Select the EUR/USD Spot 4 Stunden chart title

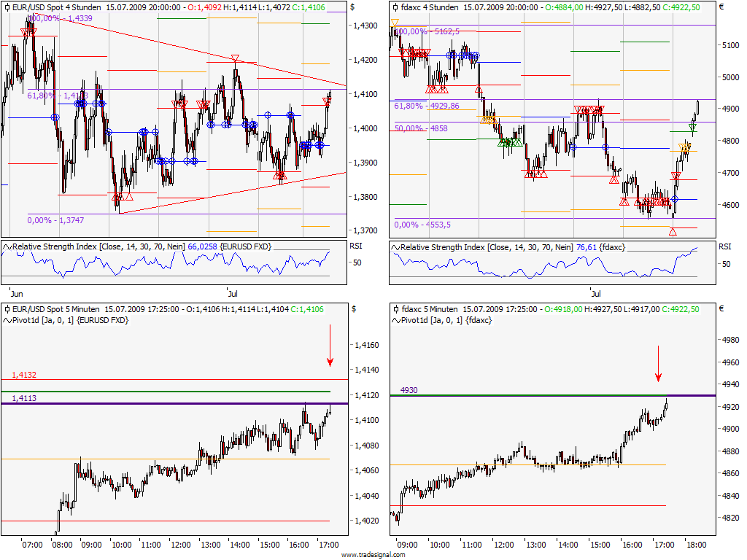pos(57,7)
